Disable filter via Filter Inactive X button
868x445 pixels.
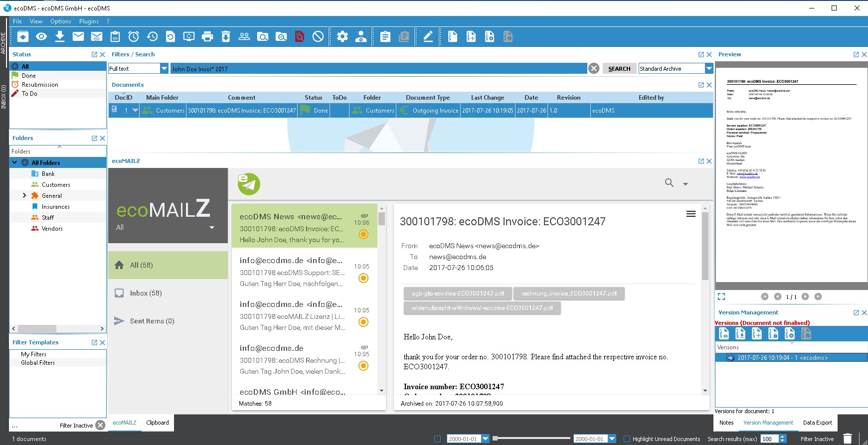(100, 425)
